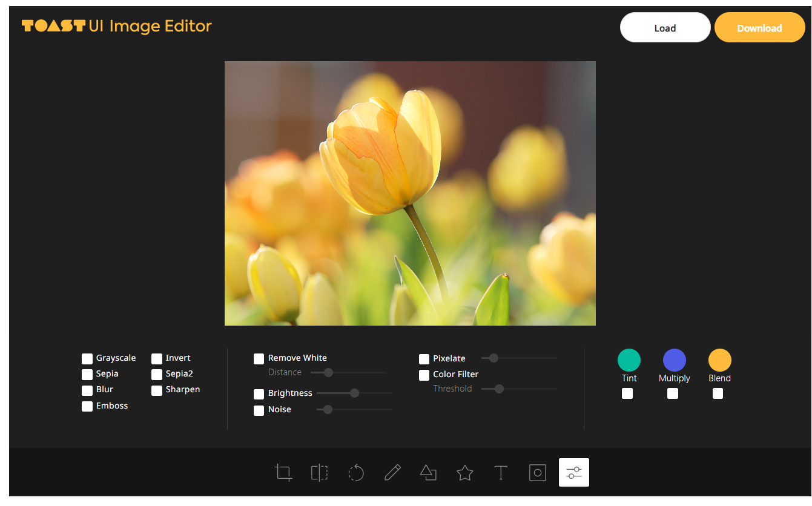The image size is (812, 506).
Task: Check the box under Tint
Action: tap(627, 393)
